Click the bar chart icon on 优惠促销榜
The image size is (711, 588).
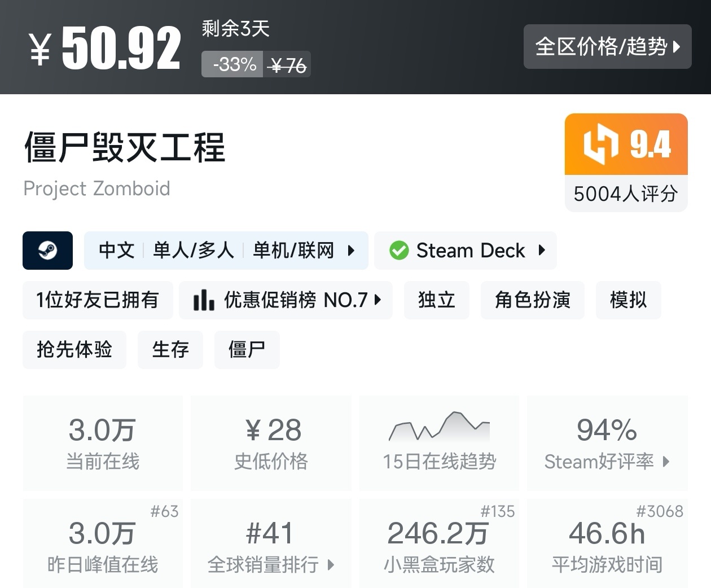pyautogui.click(x=204, y=300)
